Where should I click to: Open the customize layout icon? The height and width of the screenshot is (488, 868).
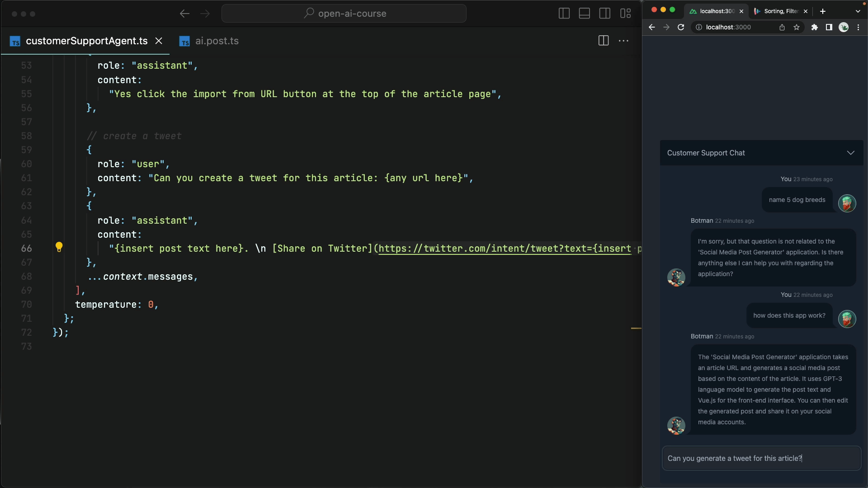(626, 14)
